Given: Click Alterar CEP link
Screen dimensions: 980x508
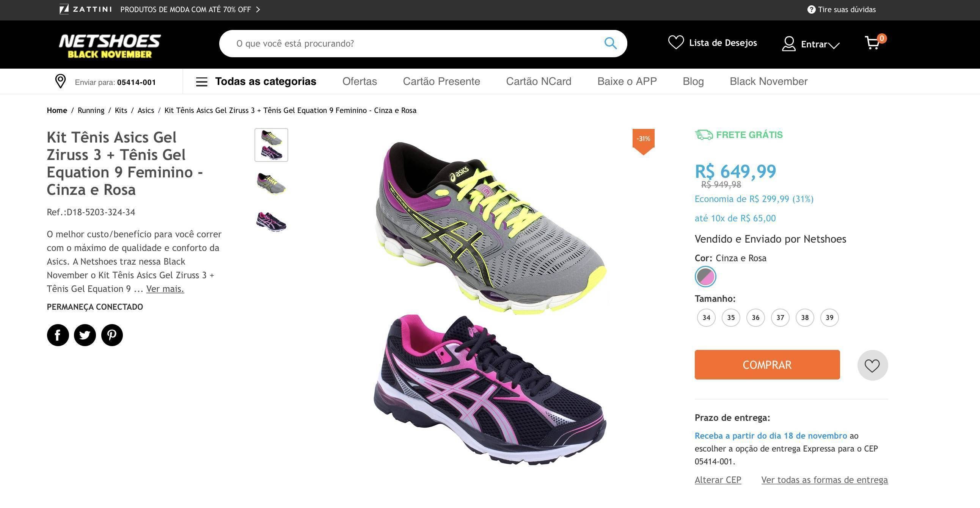Looking at the screenshot, I should coord(718,480).
